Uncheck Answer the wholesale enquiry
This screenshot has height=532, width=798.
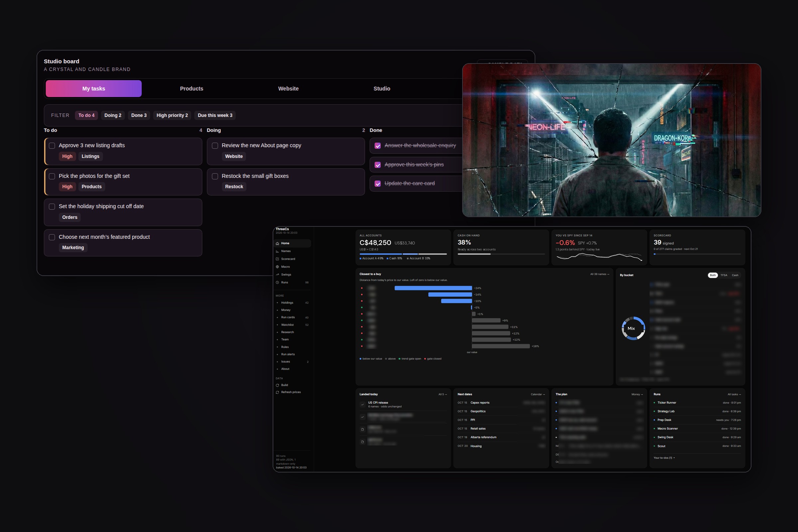(x=378, y=146)
